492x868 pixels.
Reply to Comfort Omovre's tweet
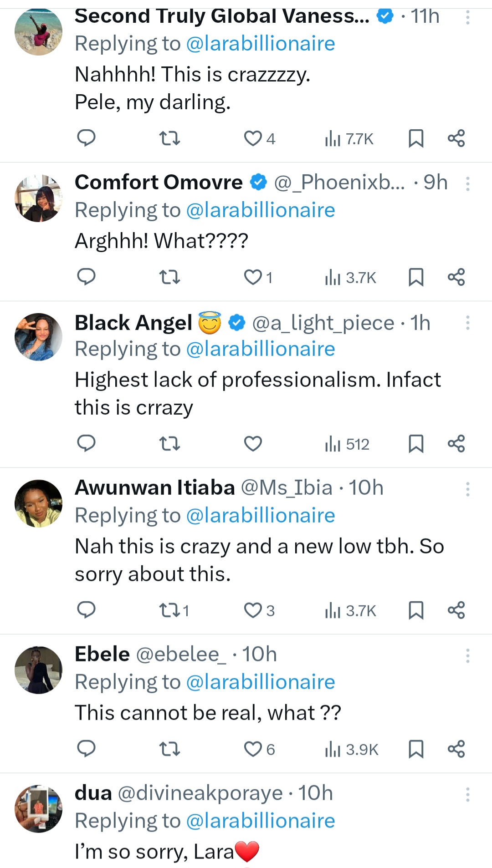point(86,277)
